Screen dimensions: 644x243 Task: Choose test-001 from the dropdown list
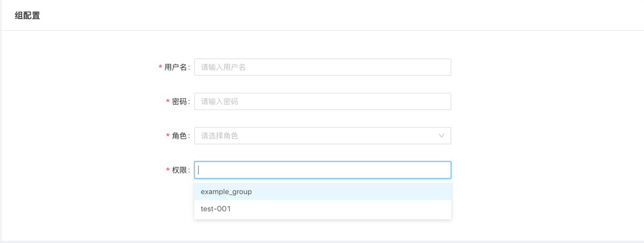(216, 209)
